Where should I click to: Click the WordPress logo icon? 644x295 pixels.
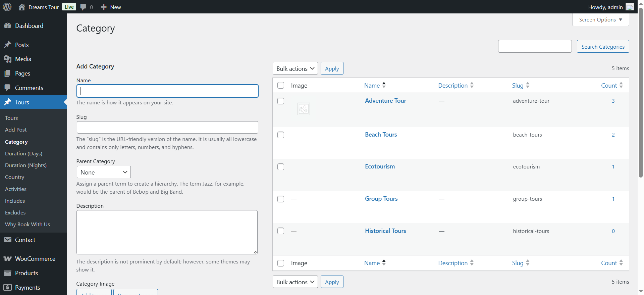(7, 7)
